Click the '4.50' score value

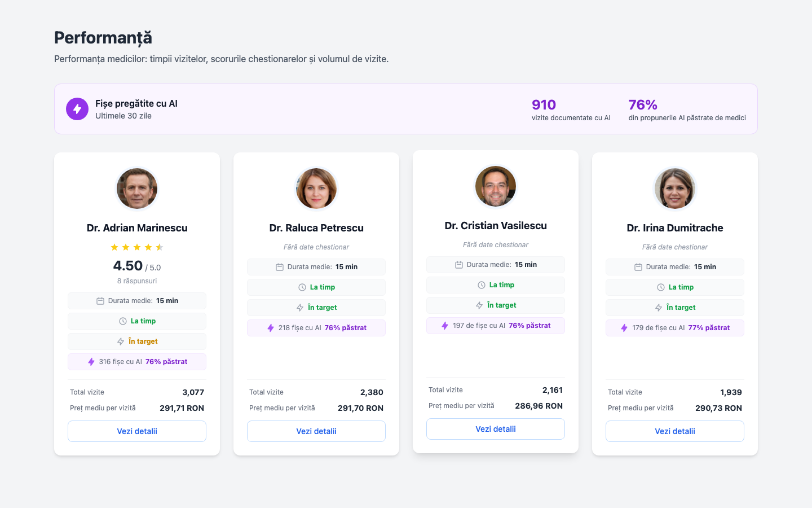click(x=128, y=266)
